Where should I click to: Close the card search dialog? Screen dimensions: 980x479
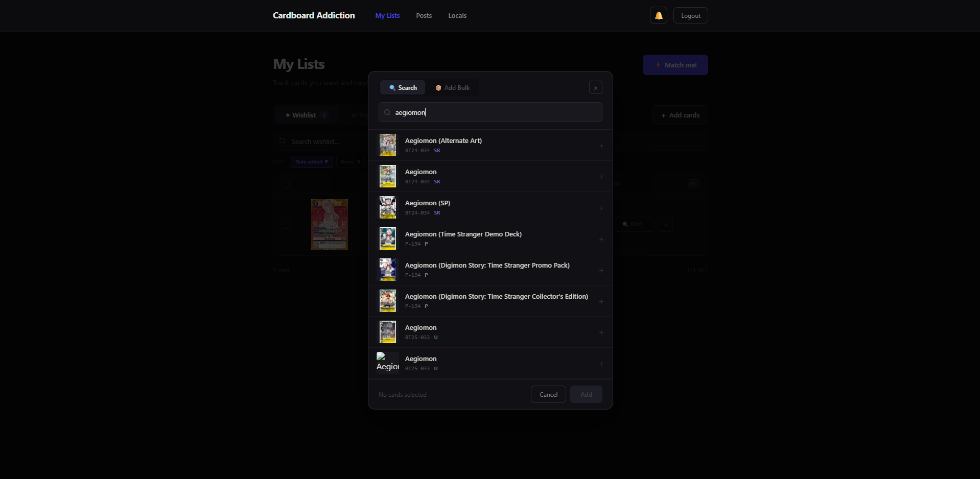pos(595,88)
